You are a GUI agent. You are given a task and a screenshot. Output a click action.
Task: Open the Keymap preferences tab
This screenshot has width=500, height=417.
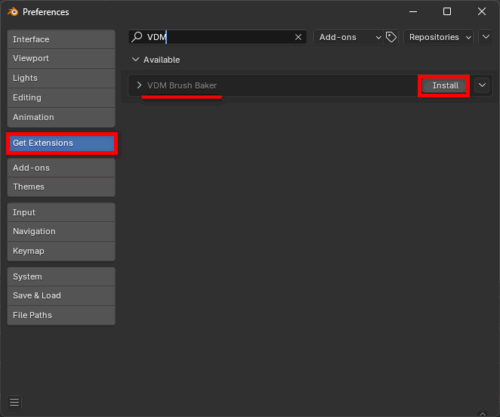(x=61, y=251)
